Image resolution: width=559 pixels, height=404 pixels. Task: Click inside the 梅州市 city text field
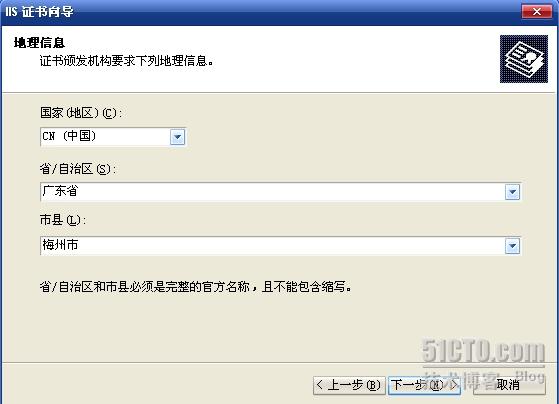(x=273, y=246)
